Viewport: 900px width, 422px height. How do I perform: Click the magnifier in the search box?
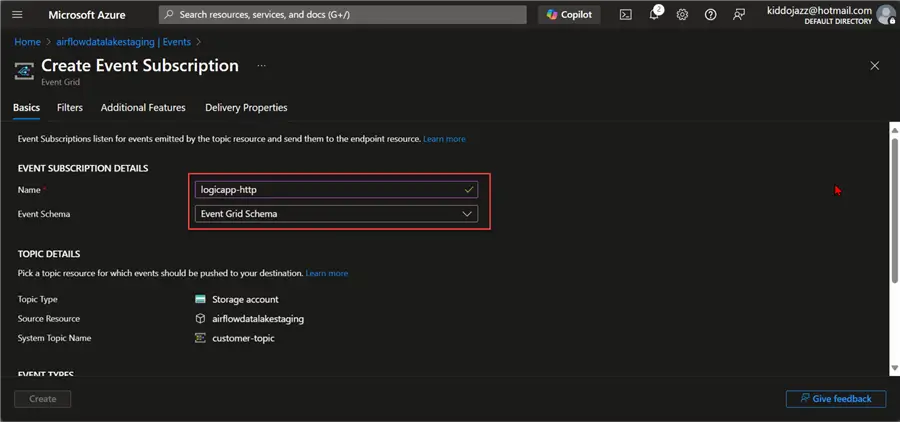click(169, 15)
